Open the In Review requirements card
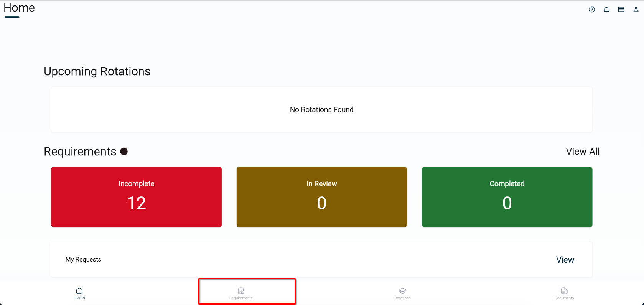The width and height of the screenshot is (644, 305). pyautogui.click(x=321, y=197)
